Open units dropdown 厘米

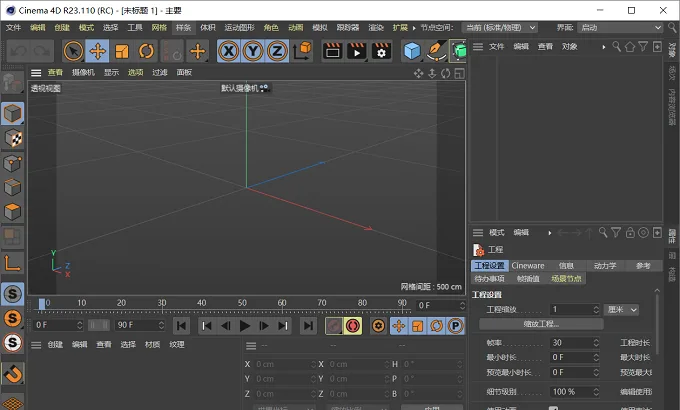point(622,309)
